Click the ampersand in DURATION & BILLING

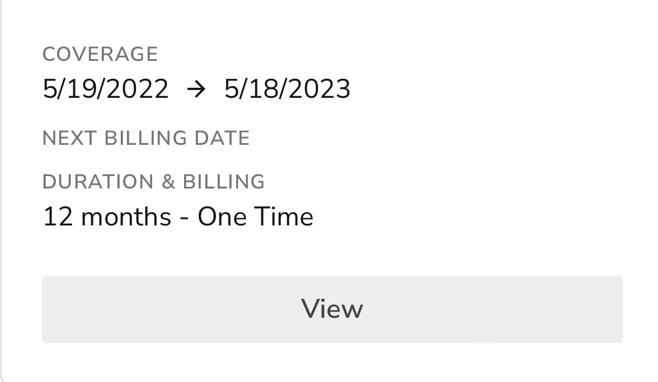[168, 182]
